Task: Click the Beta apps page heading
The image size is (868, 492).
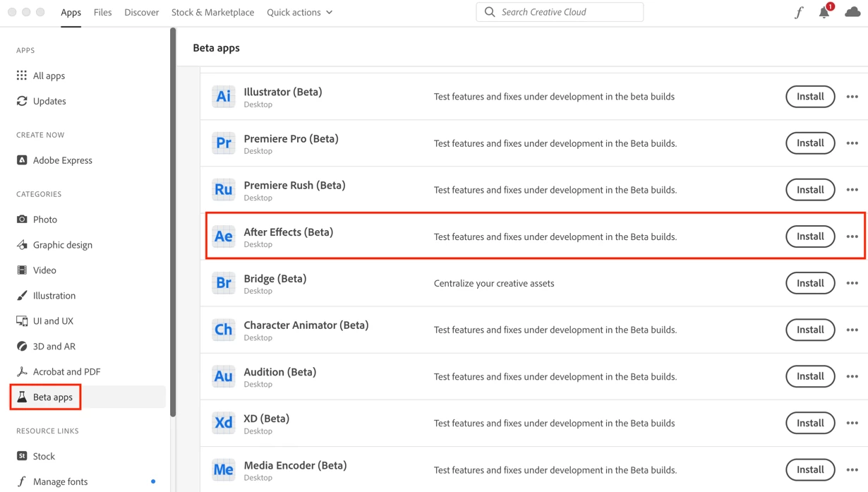Action: pos(216,48)
